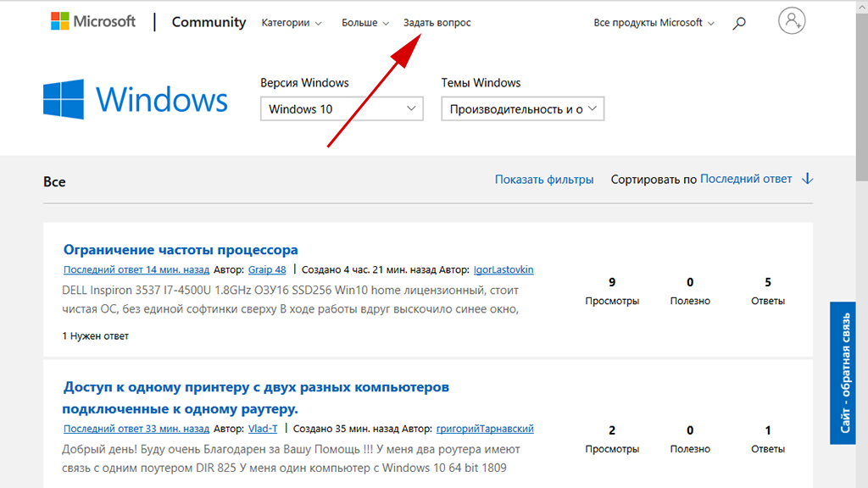Viewport: 868px width, 488px height.
Task: Click the Добрый день post excerpt
Action: 292,458
